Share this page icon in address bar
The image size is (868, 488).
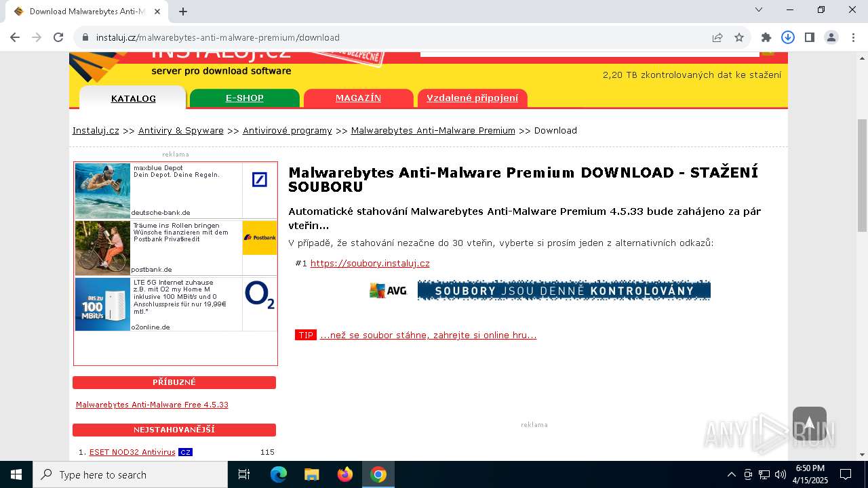[717, 37]
